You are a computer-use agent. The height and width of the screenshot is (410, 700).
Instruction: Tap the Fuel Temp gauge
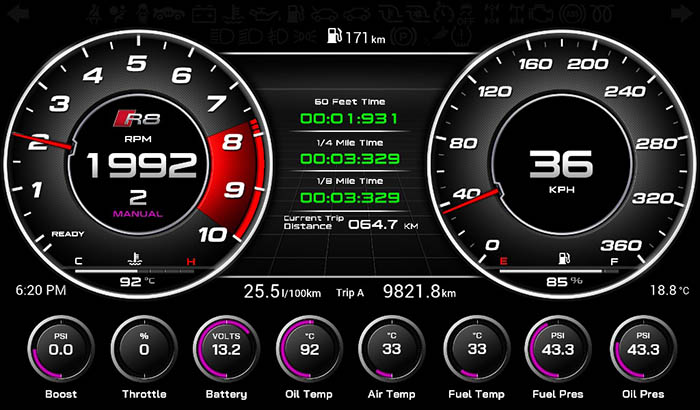pos(476,349)
